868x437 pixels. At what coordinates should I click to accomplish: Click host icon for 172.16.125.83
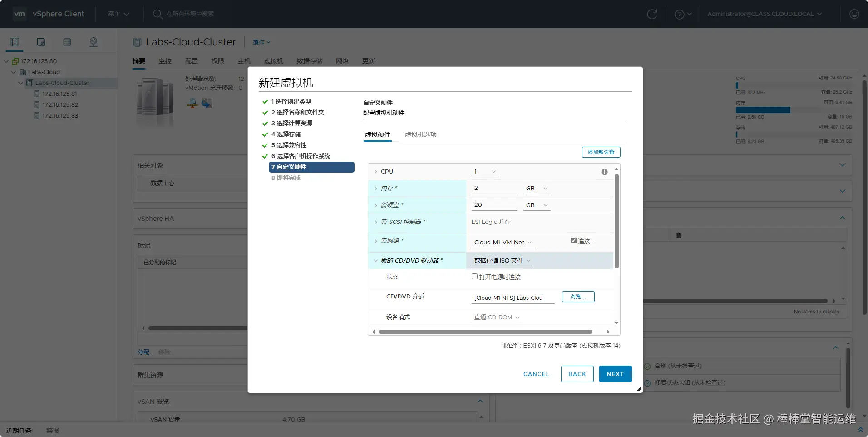point(37,116)
